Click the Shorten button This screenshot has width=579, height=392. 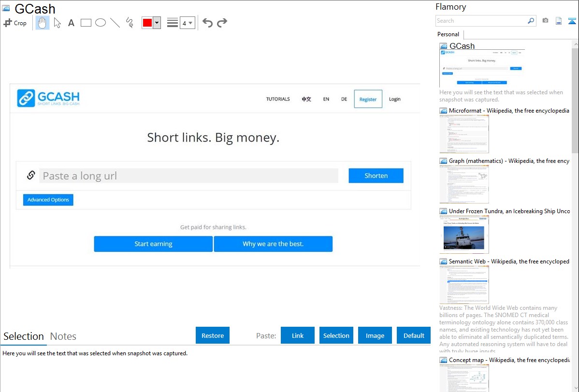(x=376, y=175)
